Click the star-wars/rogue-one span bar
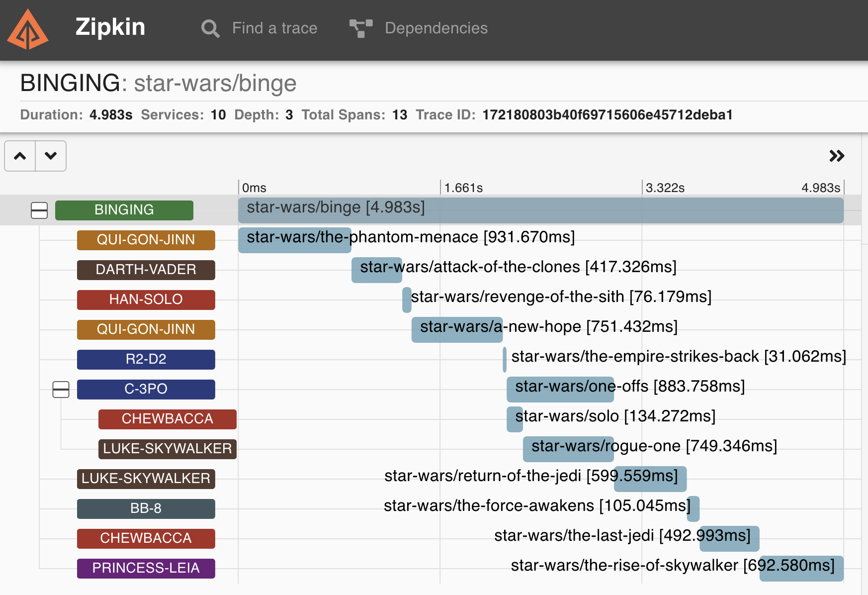 tap(568, 449)
